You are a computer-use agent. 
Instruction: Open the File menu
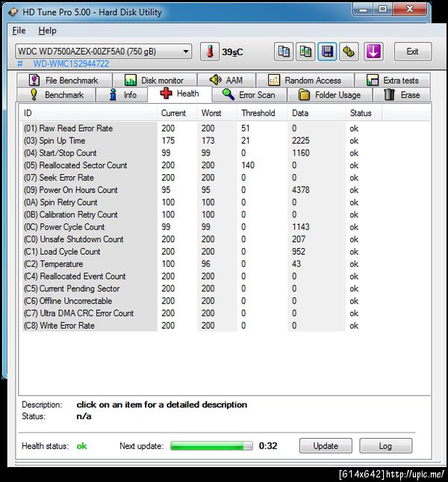(19, 31)
